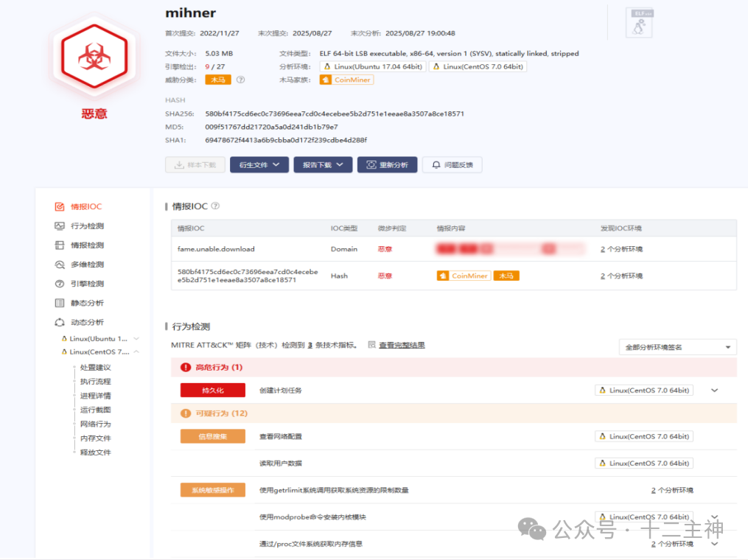Open the 报告下载 download menu
748x560 pixels.
[x=322, y=164]
